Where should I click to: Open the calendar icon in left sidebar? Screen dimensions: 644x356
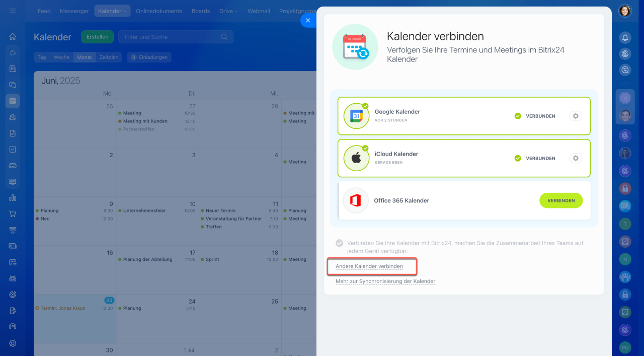[x=13, y=101]
